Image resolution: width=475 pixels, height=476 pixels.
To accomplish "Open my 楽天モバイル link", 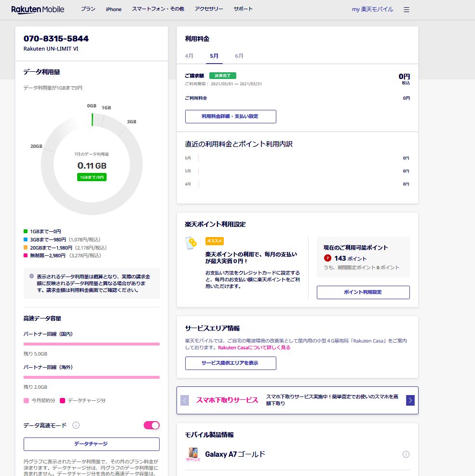I will click(373, 10).
